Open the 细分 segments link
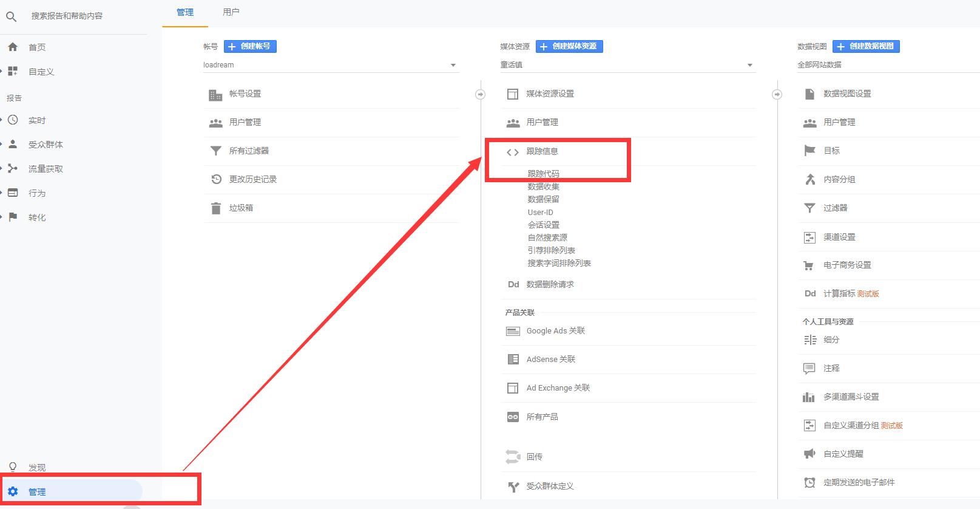Image resolution: width=980 pixels, height=509 pixels. tap(831, 340)
